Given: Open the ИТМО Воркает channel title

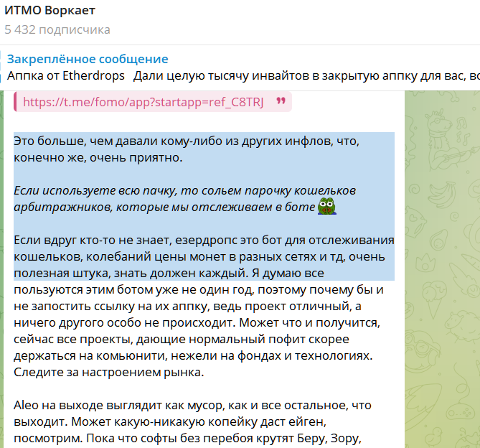Looking at the screenshot, I should click(x=50, y=11).
